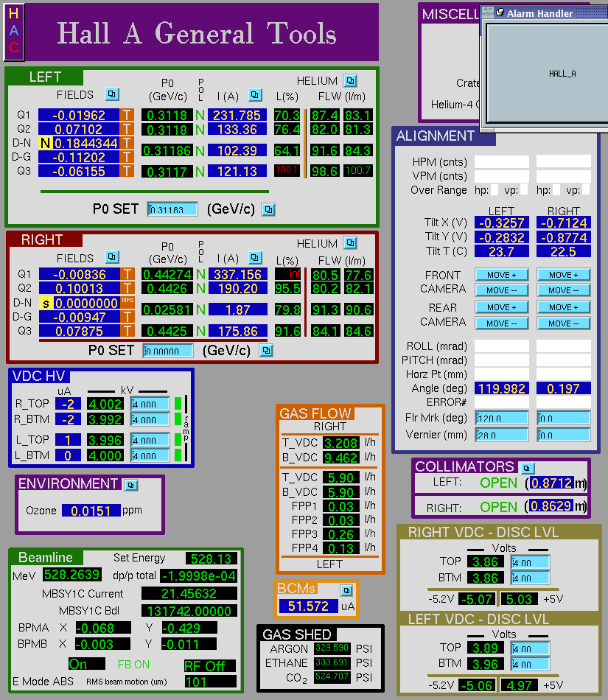Focus LEFT Flr Mrk (deg) input
The image size is (608, 700).
pos(502,418)
